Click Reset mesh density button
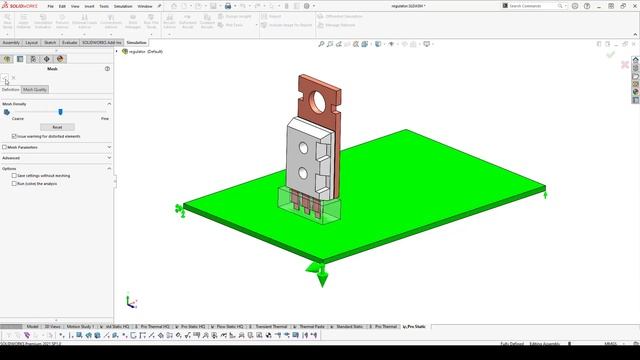 (57, 127)
